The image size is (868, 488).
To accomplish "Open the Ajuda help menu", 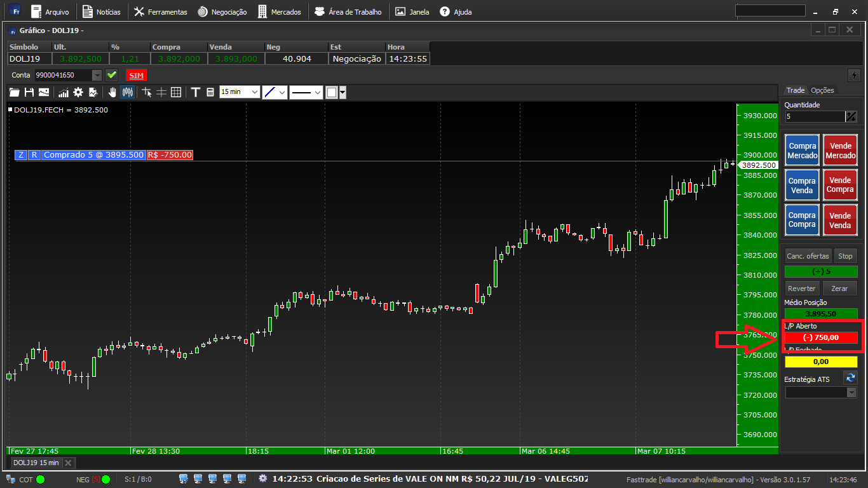I will pyautogui.click(x=456, y=11).
